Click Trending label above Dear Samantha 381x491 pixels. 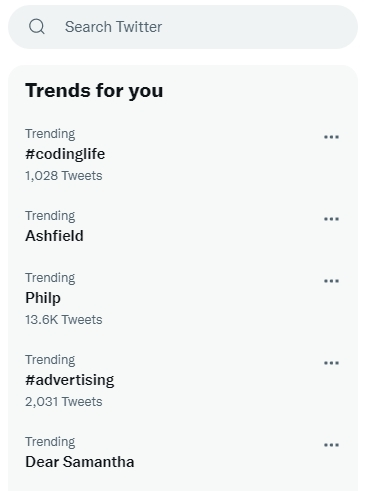(50, 442)
